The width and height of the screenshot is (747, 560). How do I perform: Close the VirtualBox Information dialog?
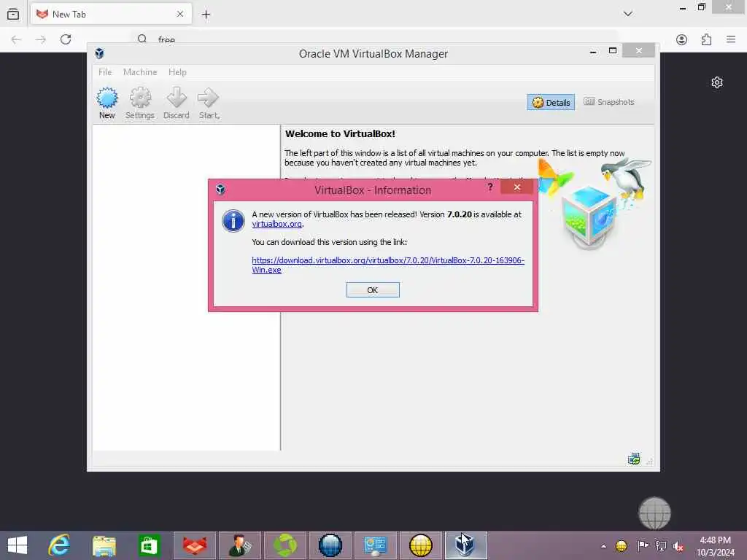coord(517,187)
